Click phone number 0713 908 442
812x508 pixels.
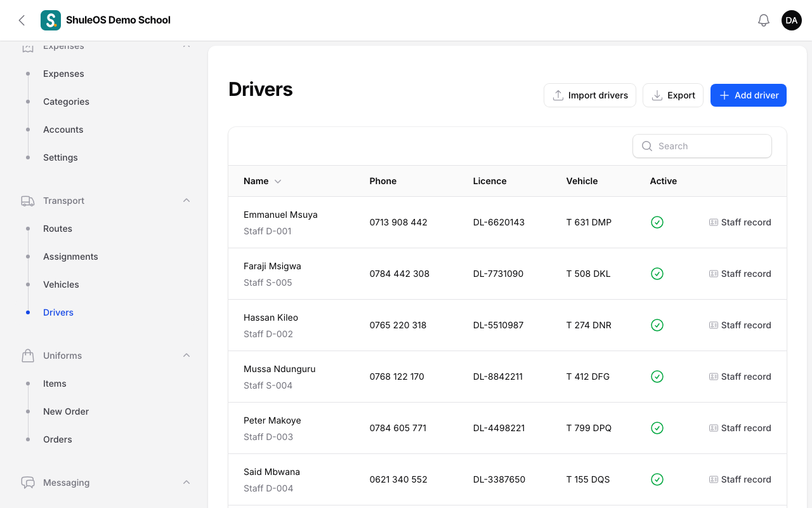[398, 222]
